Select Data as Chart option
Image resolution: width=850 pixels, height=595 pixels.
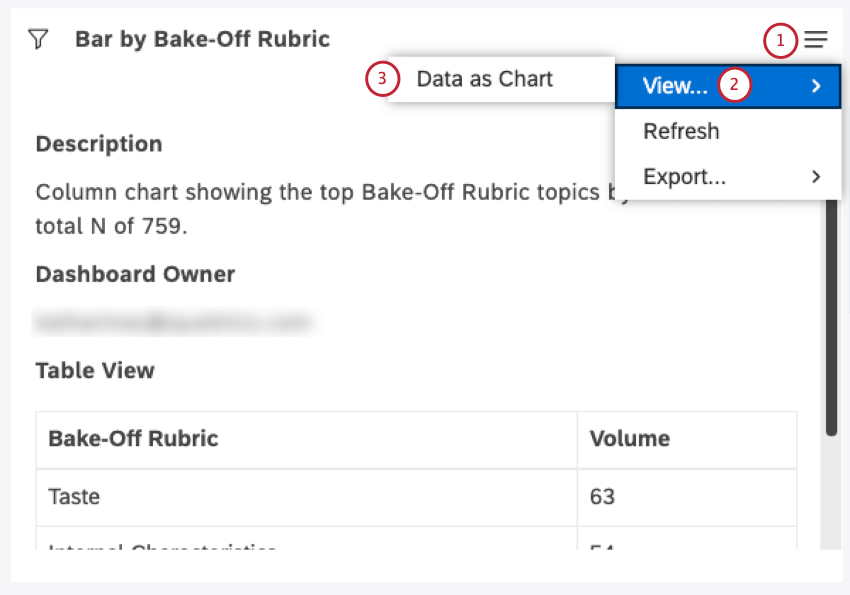485,79
